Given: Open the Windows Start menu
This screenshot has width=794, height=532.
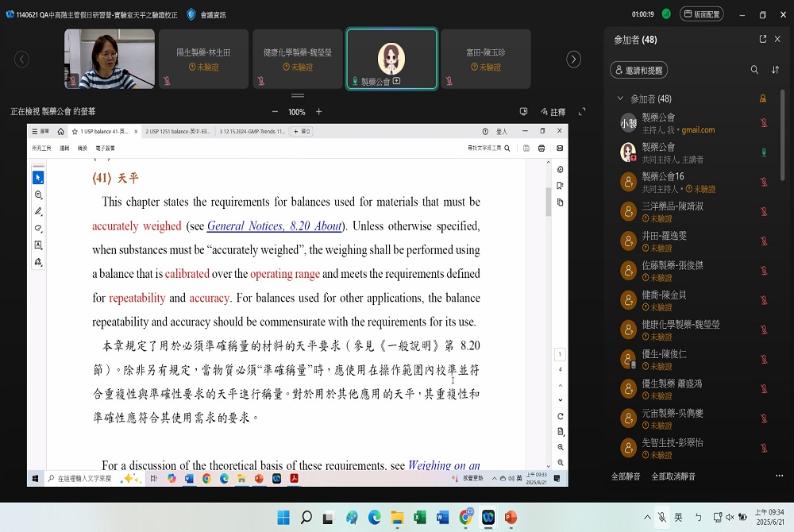Looking at the screenshot, I should point(283,518).
